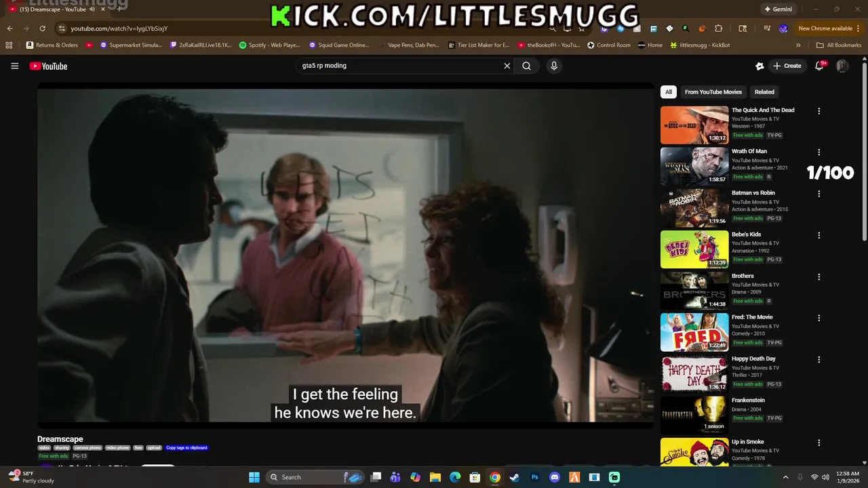
Task: Open Bebe's Kids video thumbnail
Action: point(694,249)
